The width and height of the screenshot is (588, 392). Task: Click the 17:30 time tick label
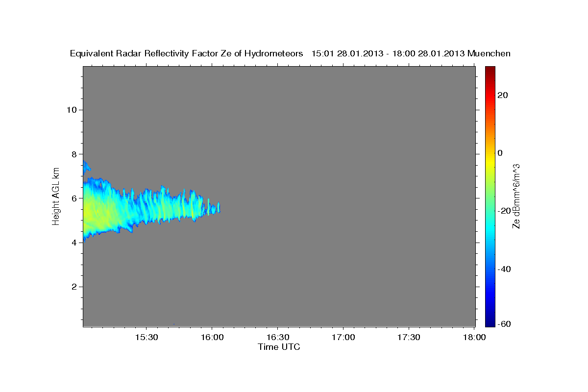click(409, 338)
